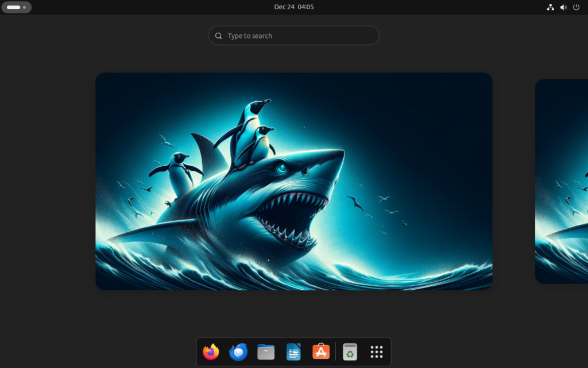Click the 04:05 time in top bar

click(305, 7)
